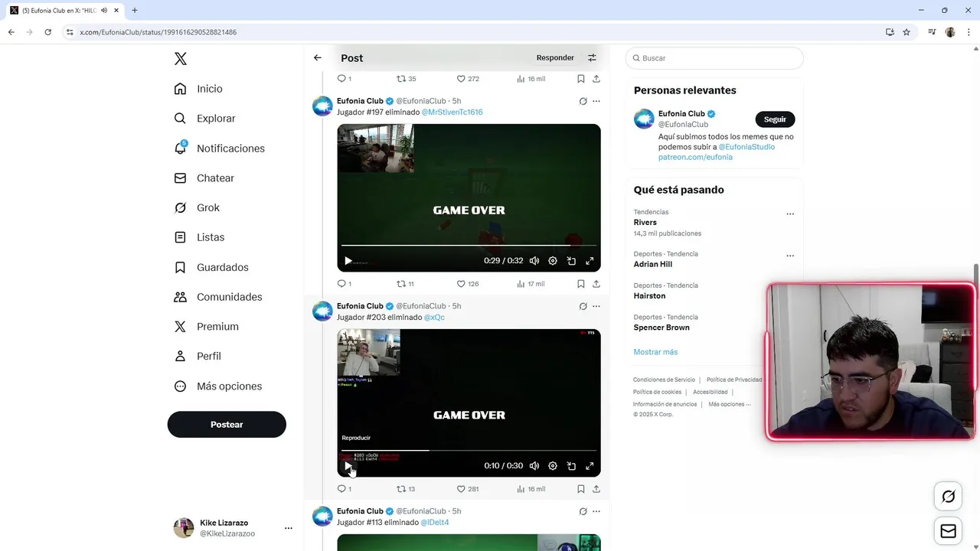The width and height of the screenshot is (980, 551).
Task: Bookmark the Jugador #197 post
Action: [581, 284]
